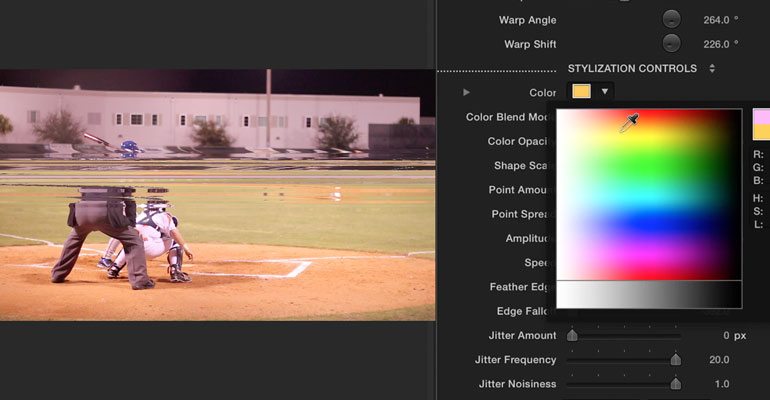Click the Jitter Noisiness slider handle
The height and width of the screenshot is (400, 770).
point(676,384)
